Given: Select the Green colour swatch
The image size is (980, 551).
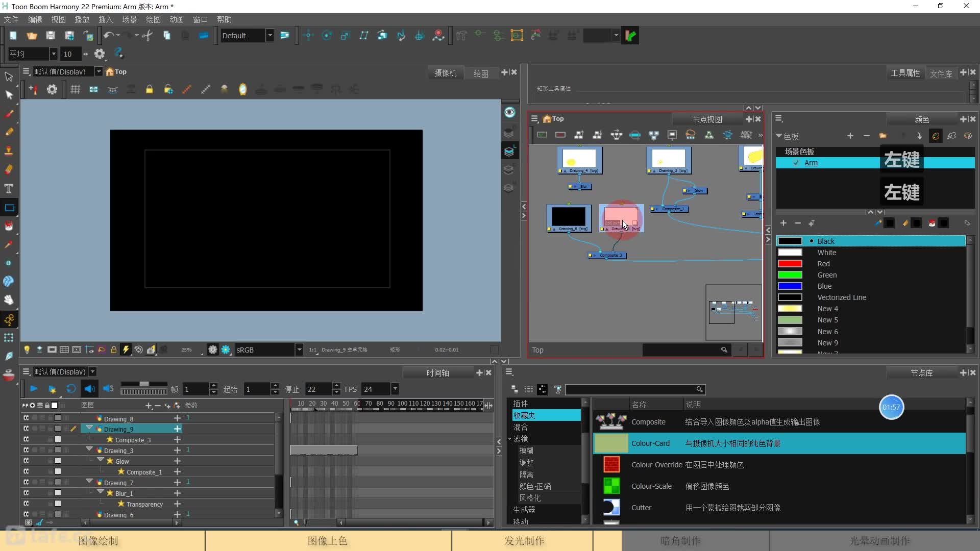Looking at the screenshot, I should pyautogui.click(x=790, y=275).
